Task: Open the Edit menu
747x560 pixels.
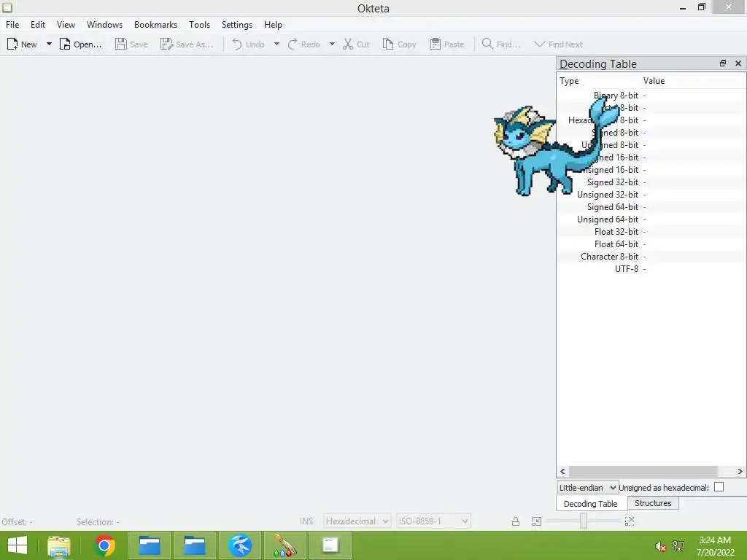Action: click(x=38, y=25)
